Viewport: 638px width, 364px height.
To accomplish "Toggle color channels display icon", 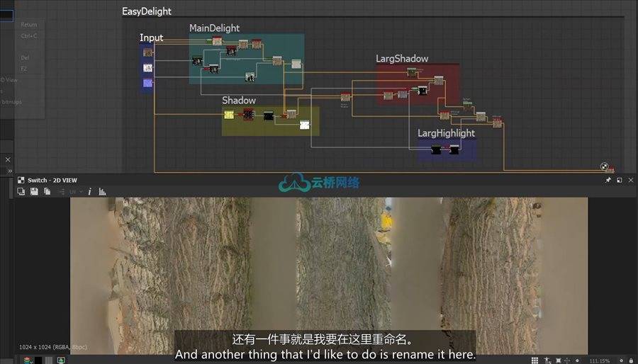I will tap(28, 360).
